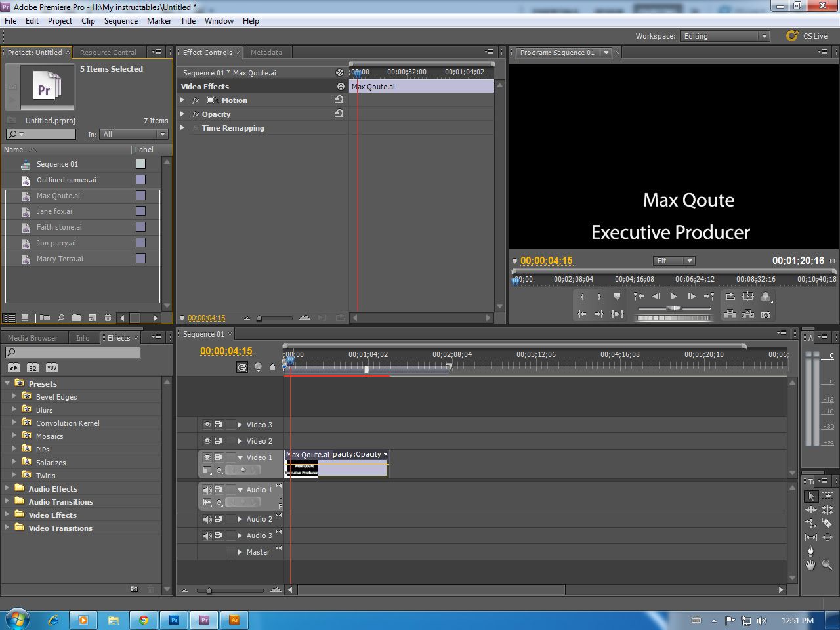Viewport: 840px width, 630px height.
Task: Open the Sequence menu
Action: 121,21
